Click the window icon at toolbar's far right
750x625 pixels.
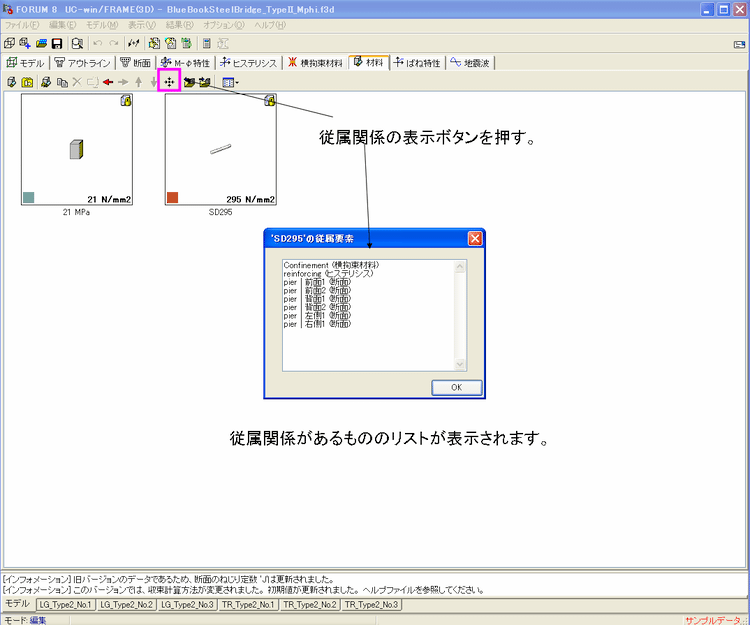(x=739, y=44)
